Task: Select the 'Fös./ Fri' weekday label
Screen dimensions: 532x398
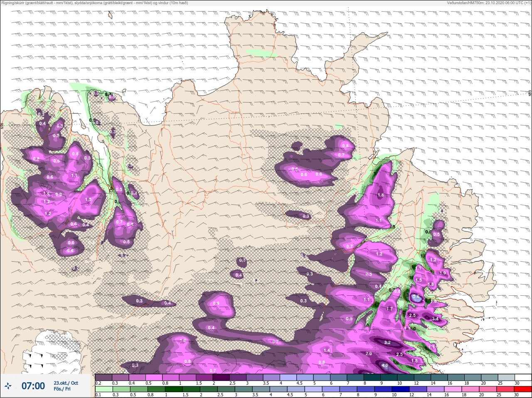Action: pos(62,389)
